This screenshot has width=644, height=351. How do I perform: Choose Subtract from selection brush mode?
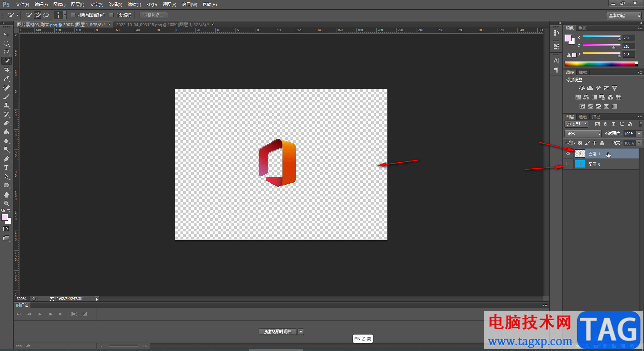click(47, 15)
